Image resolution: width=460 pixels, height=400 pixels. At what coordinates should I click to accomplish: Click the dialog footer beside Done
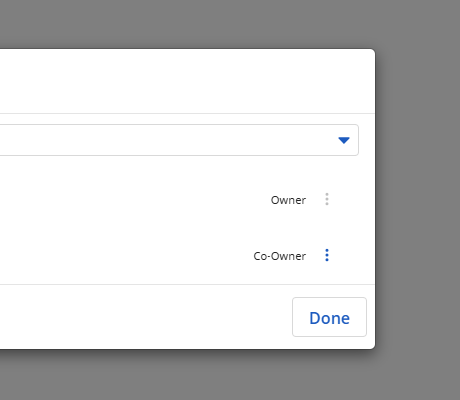click(x=146, y=317)
